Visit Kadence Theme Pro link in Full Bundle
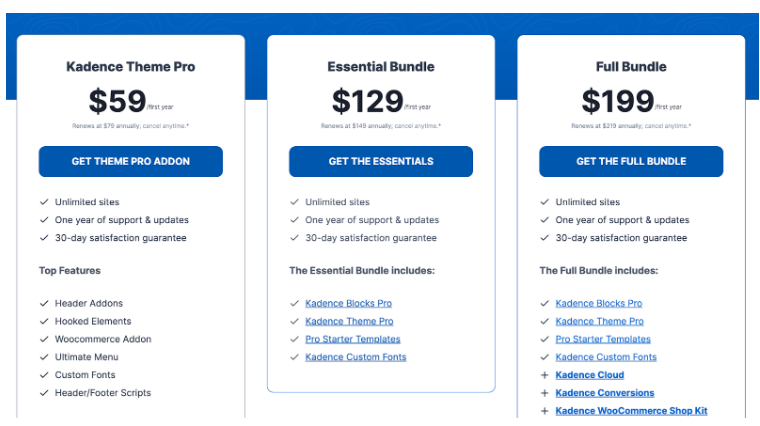 point(600,321)
